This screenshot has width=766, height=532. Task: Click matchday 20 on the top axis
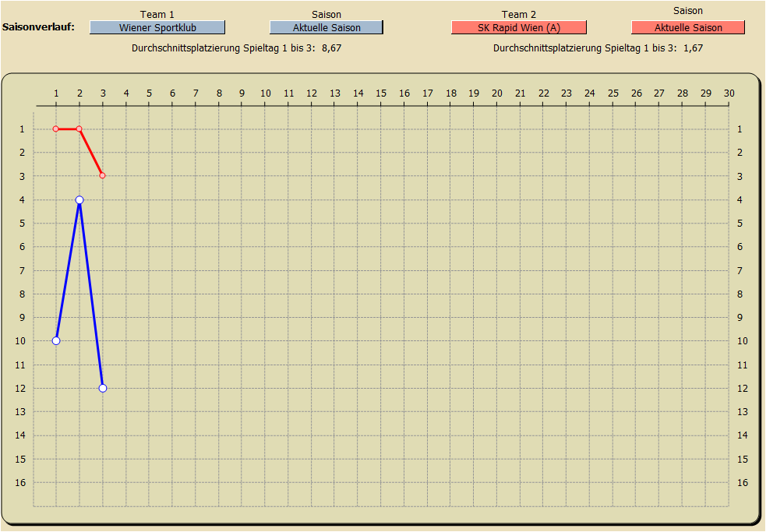coord(497,93)
